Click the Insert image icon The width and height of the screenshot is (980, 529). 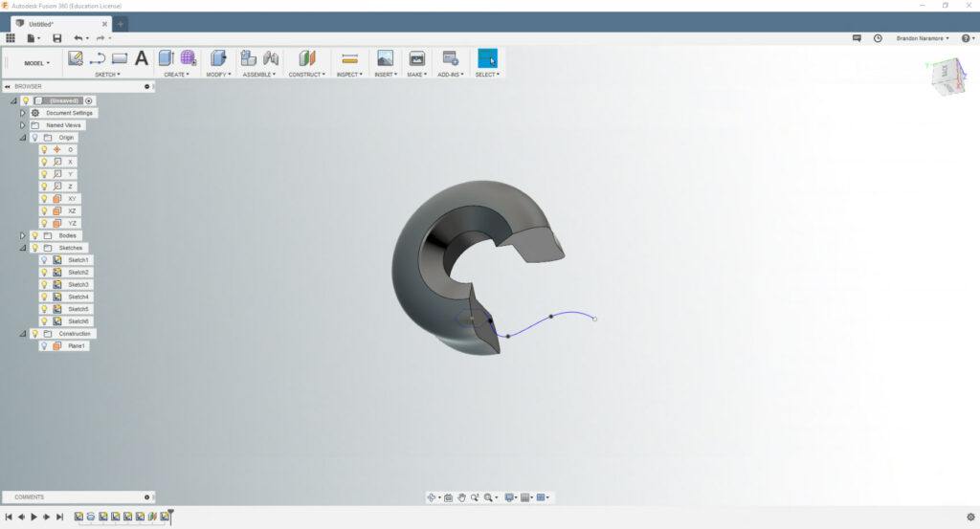click(385, 58)
